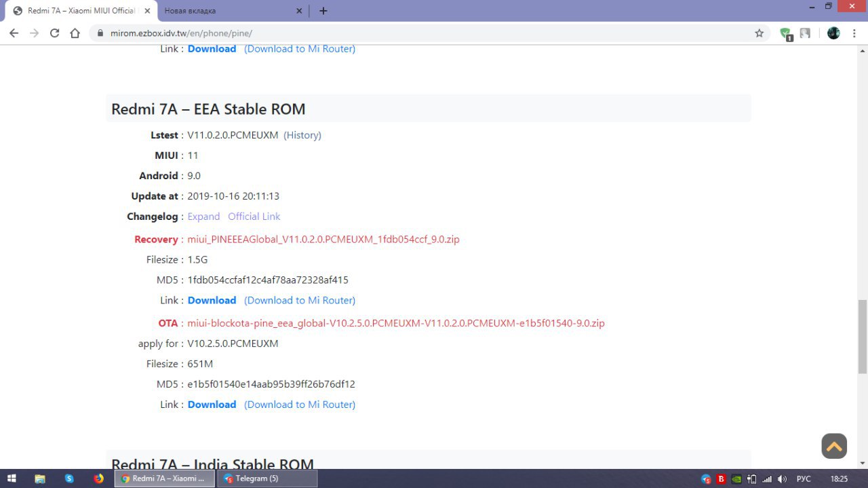This screenshot has height=488, width=868.
Task: Open File Explorer from the taskbar
Action: pos(40,478)
